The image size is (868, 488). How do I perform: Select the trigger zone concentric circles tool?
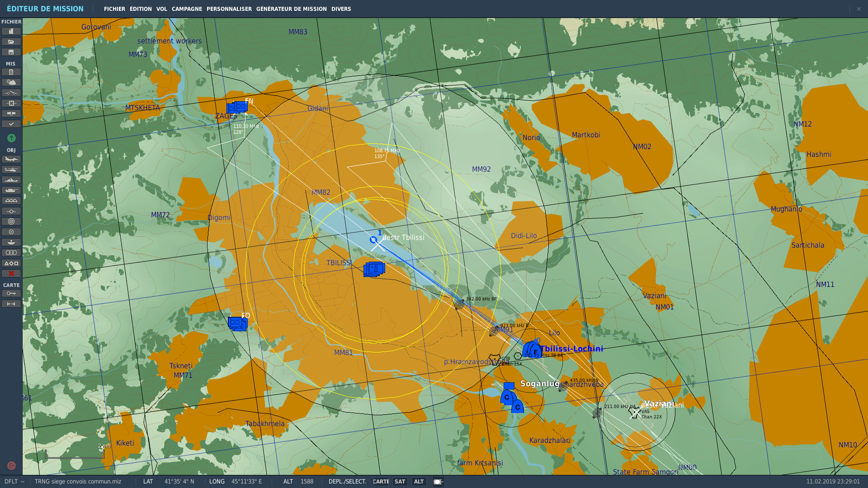coord(11,221)
